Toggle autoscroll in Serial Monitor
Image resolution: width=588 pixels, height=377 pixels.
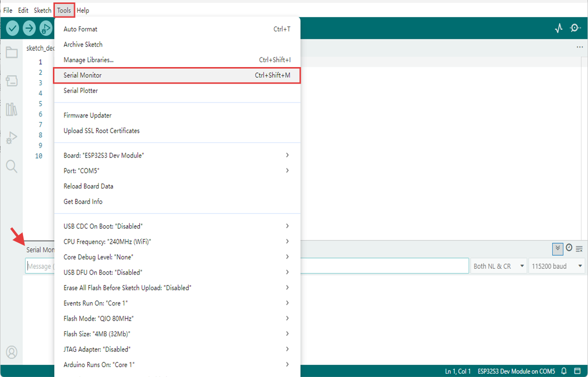click(557, 249)
